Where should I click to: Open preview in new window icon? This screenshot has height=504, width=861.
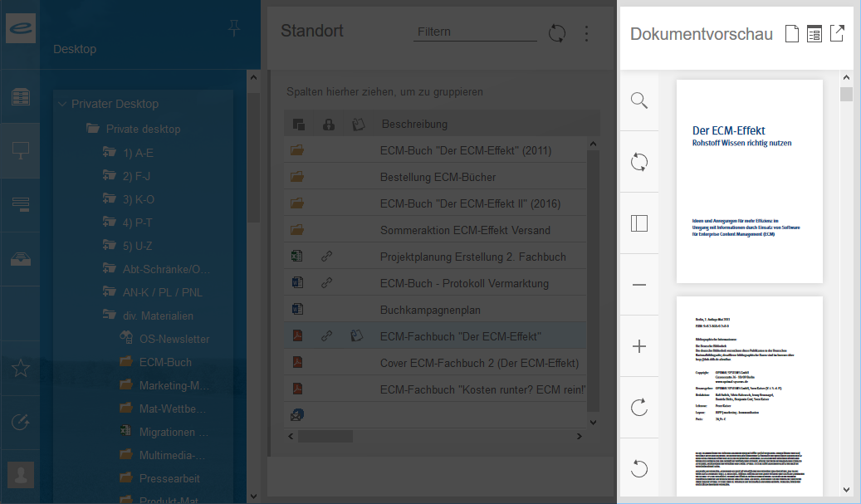click(837, 34)
